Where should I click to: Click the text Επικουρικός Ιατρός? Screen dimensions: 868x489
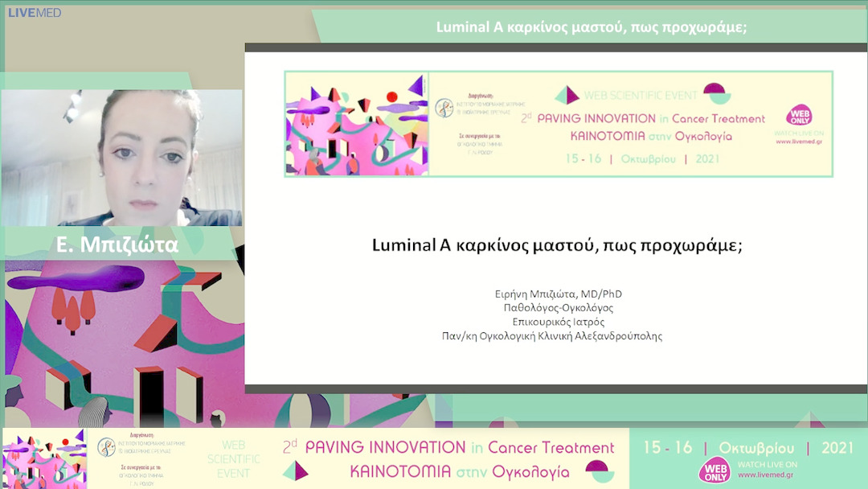pyautogui.click(x=558, y=322)
